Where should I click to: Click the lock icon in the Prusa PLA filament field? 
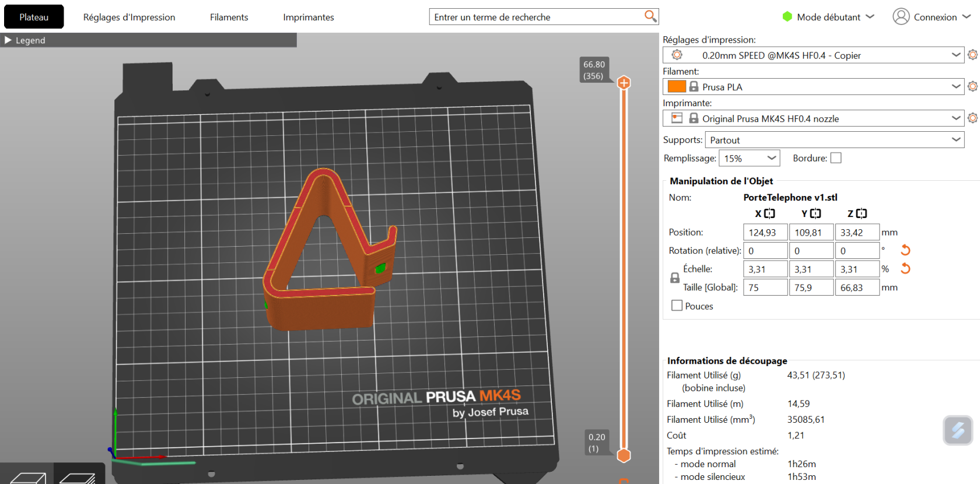pos(694,86)
